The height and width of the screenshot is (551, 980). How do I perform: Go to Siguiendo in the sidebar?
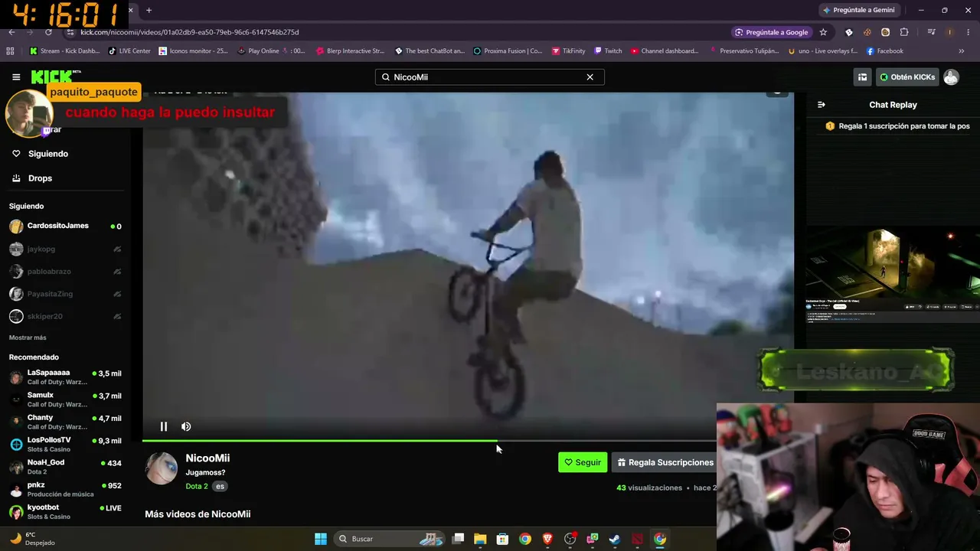pos(48,154)
